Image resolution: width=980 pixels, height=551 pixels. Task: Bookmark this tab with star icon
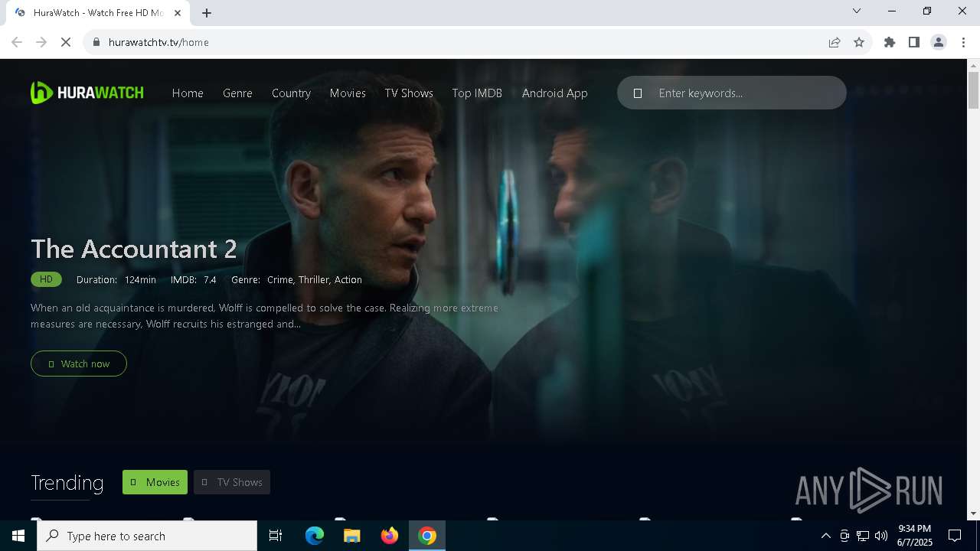[859, 42]
